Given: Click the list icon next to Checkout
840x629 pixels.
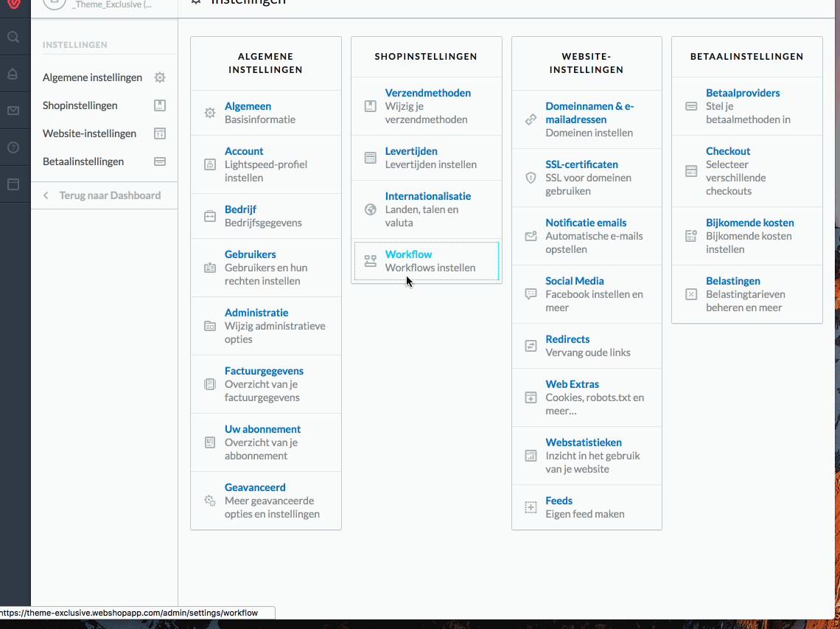Looking at the screenshot, I should (691, 171).
